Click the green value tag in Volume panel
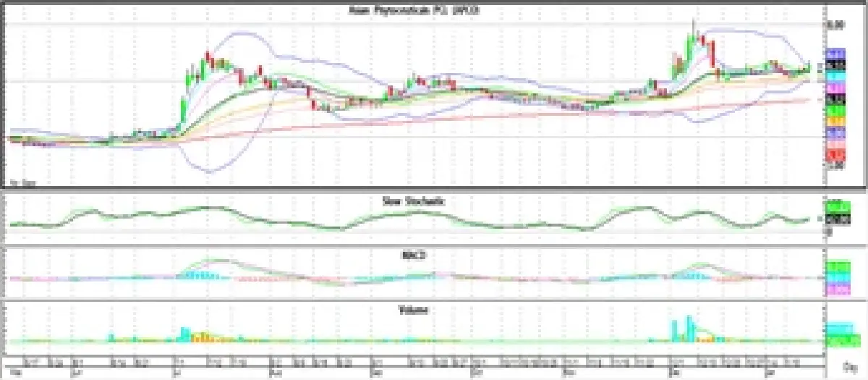The image size is (868, 380). click(843, 341)
